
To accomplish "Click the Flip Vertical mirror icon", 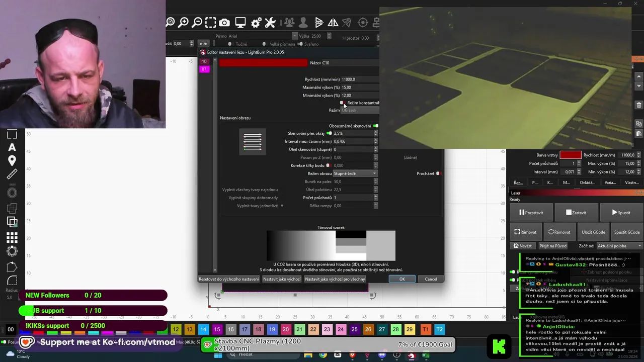I will tap(319, 22).
